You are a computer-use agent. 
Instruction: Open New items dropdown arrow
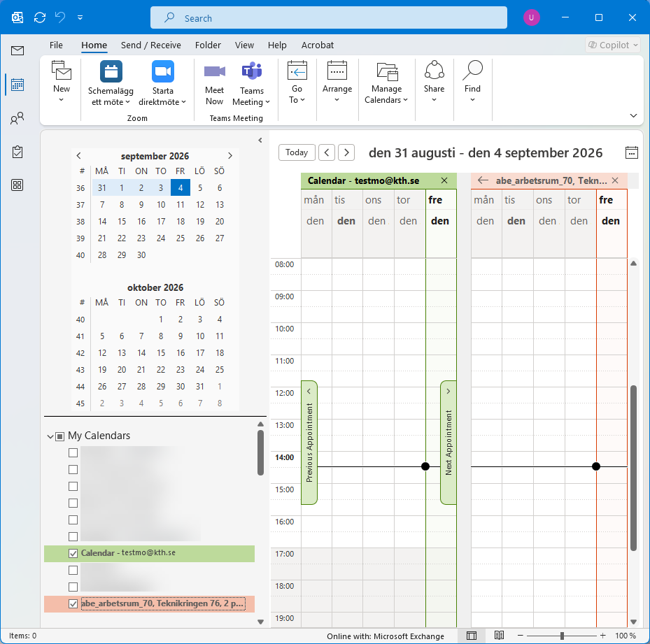[62, 100]
